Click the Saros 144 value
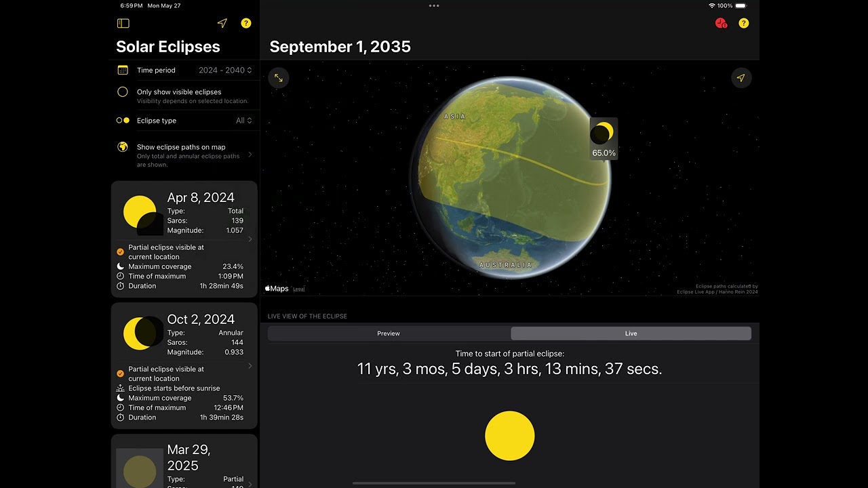Screen dimensions: 868x488 [237, 343]
